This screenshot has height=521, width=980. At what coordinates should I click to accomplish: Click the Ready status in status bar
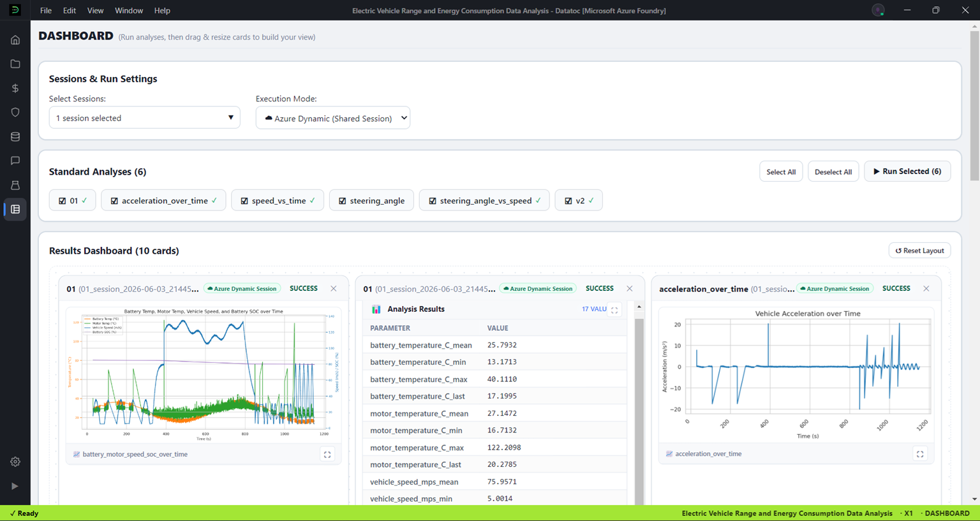click(x=24, y=513)
